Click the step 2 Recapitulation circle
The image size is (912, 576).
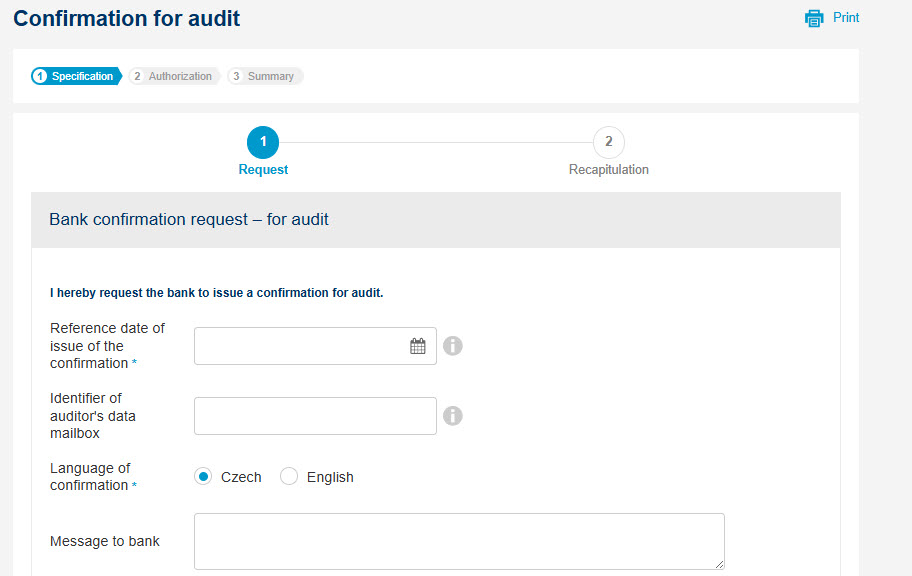[608, 142]
